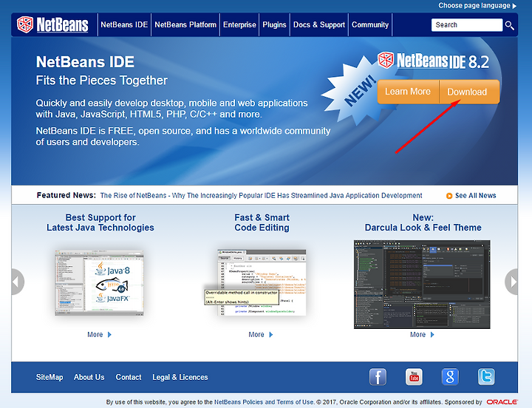532x408 pixels.
Task: Click the Oracle sponsor logo
Action: [x=502, y=402]
